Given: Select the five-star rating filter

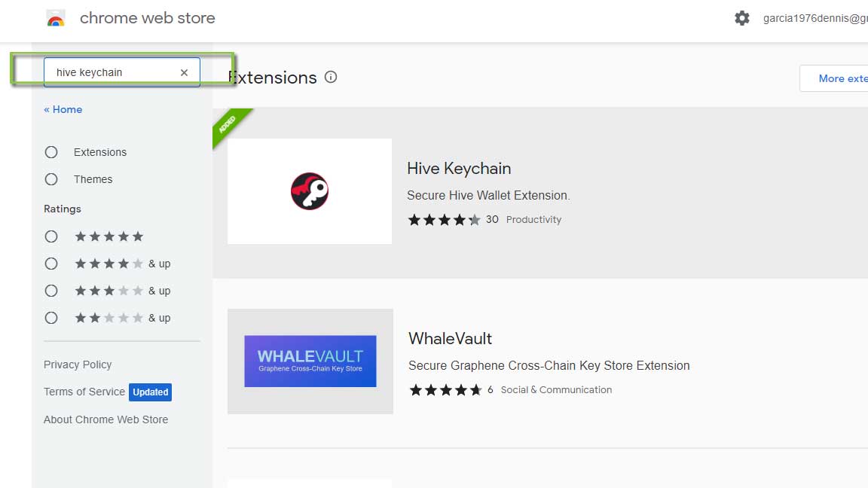Looking at the screenshot, I should coord(51,236).
